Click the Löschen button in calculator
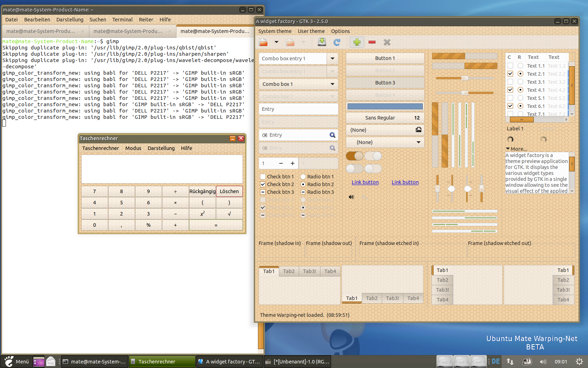This screenshot has width=588, height=368. point(229,191)
